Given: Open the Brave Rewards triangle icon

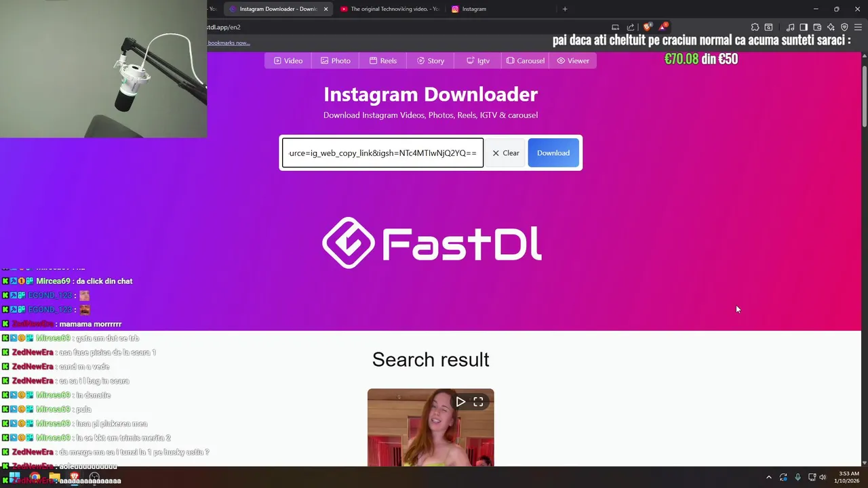Looking at the screenshot, I should coord(663,27).
